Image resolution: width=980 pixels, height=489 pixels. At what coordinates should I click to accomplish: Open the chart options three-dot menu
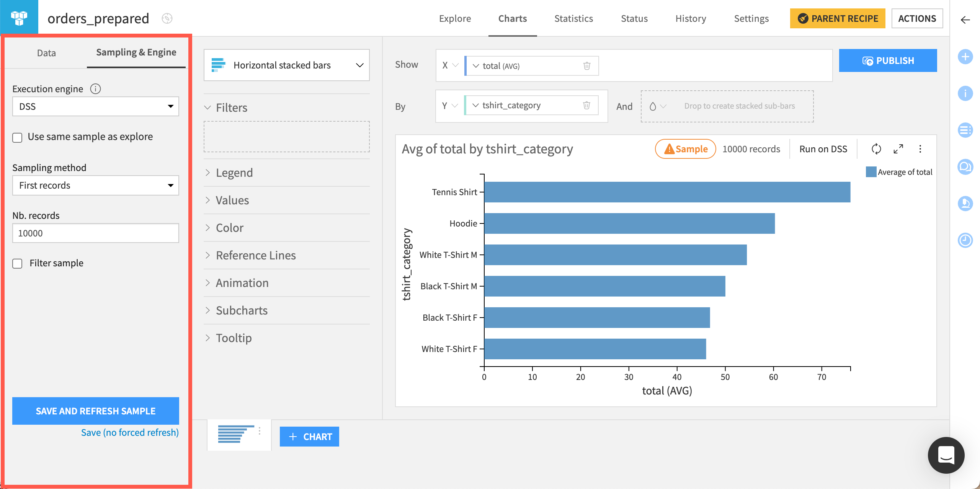click(920, 149)
